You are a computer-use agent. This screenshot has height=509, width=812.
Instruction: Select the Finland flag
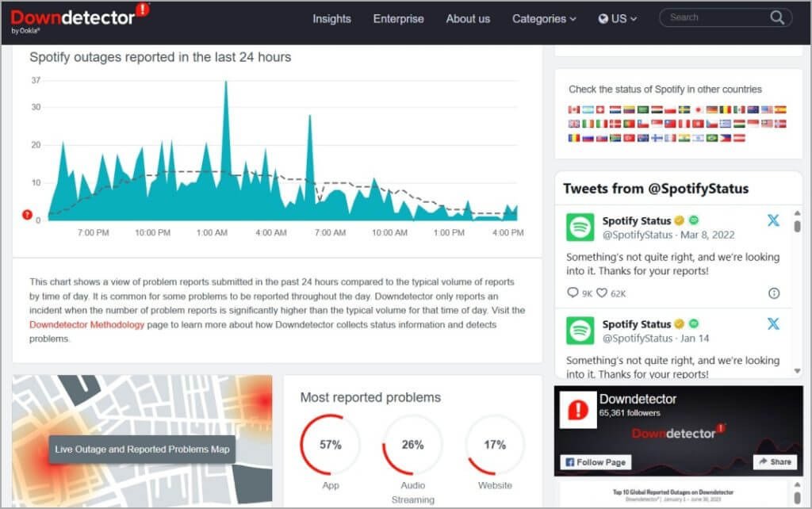(657, 138)
